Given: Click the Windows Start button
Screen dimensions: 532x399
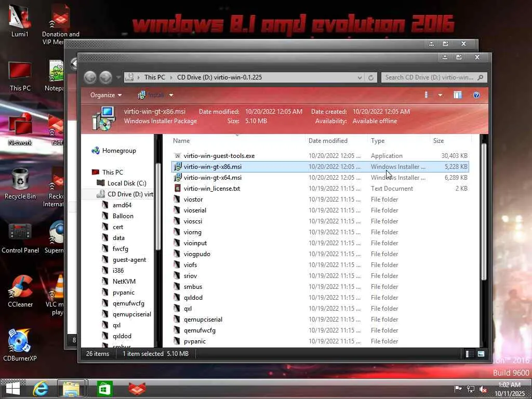Looking at the screenshot, I should click(x=13, y=389).
